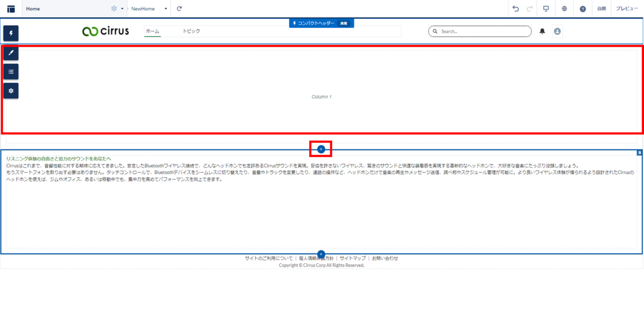The width and height of the screenshot is (644, 326).
Task: Add a section below the text section via the plus icon
Action: [x=321, y=253]
